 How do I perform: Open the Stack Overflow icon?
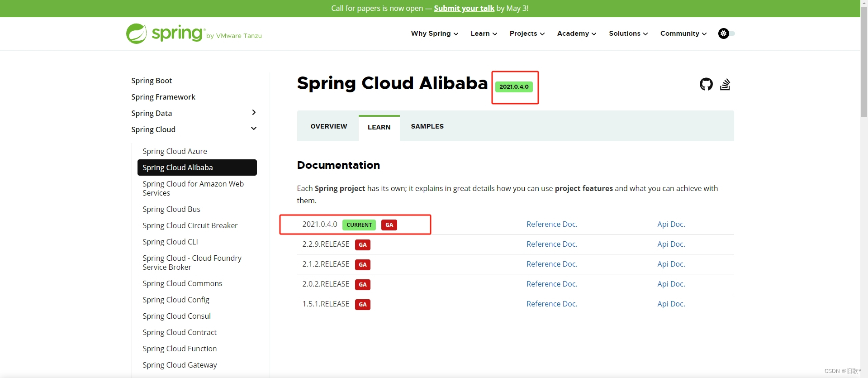click(x=725, y=84)
